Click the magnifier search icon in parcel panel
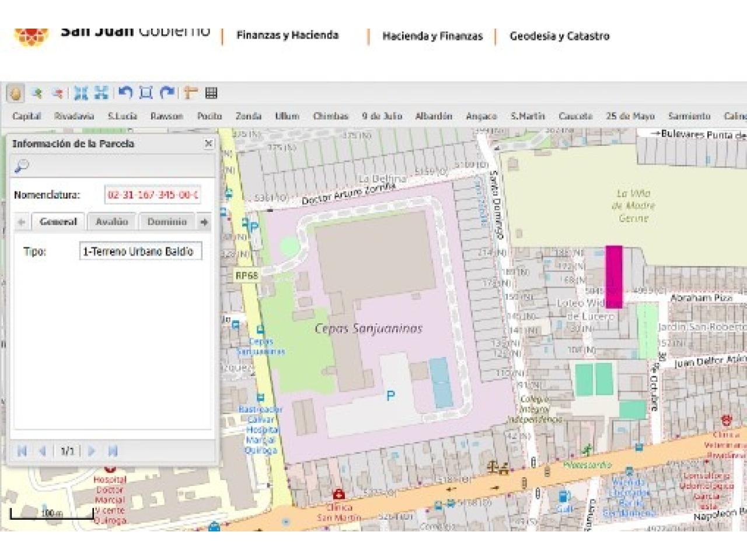Screen dimensions: 747x560 (x=22, y=167)
